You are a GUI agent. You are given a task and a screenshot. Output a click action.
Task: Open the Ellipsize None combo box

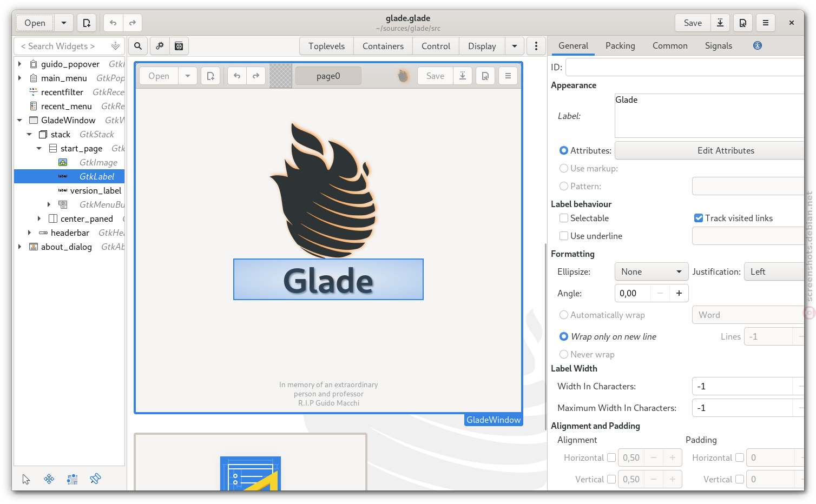[x=652, y=271]
